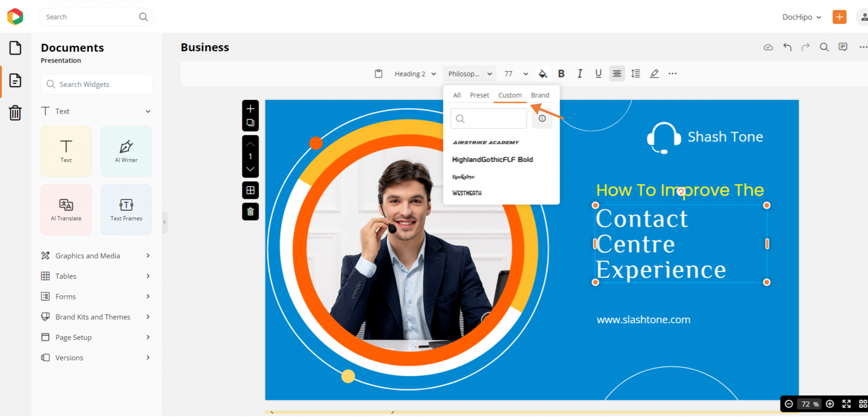The width and height of the screenshot is (868, 417).
Task: Select the AI Writer widget
Action: (126, 151)
